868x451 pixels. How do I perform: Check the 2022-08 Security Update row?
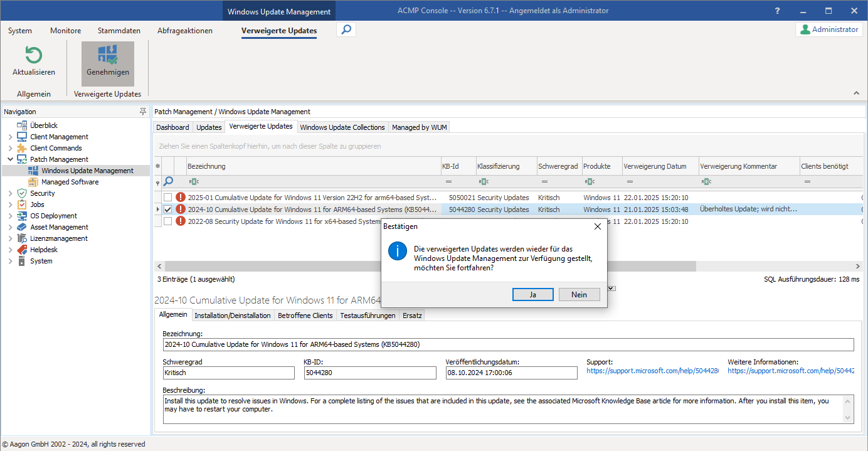pyautogui.click(x=167, y=221)
